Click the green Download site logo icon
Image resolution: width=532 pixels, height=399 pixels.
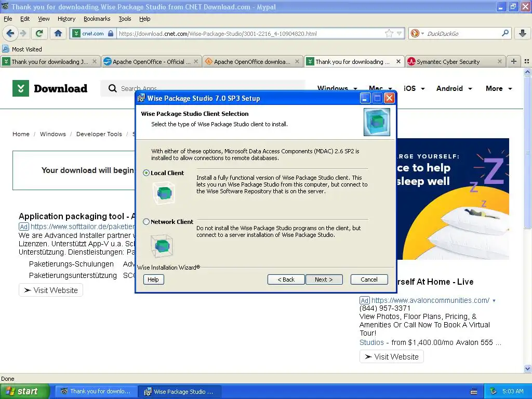tap(21, 88)
